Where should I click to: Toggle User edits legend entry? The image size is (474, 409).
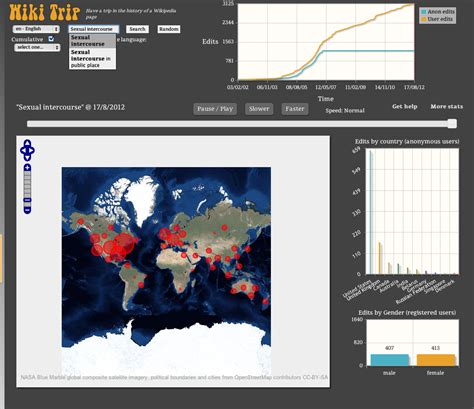pyautogui.click(x=438, y=19)
